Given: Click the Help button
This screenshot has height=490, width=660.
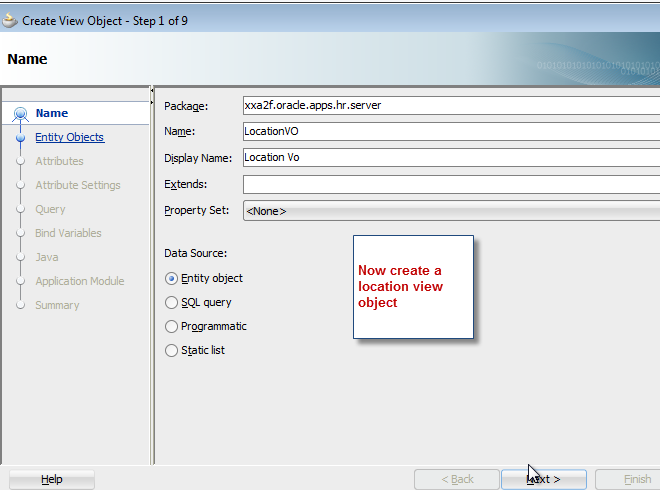Looking at the screenshot, I should (x=52, y=479).
